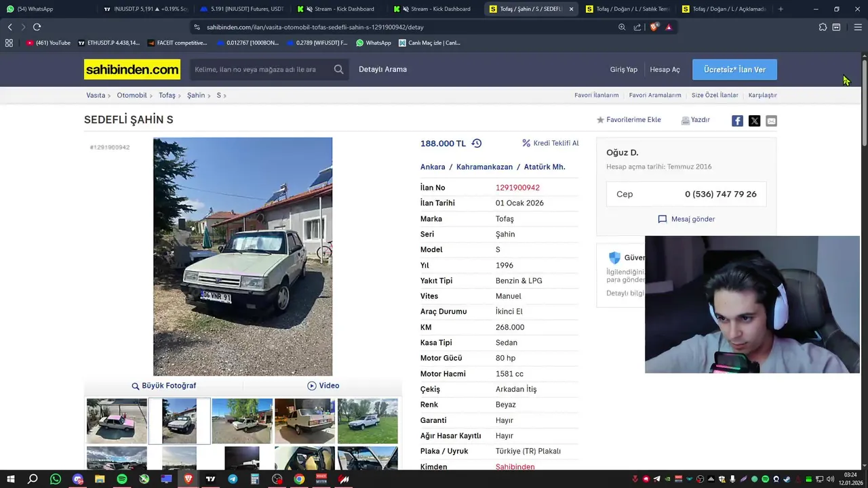Open browser extensions puzzle icon

(x=823, y=27)
